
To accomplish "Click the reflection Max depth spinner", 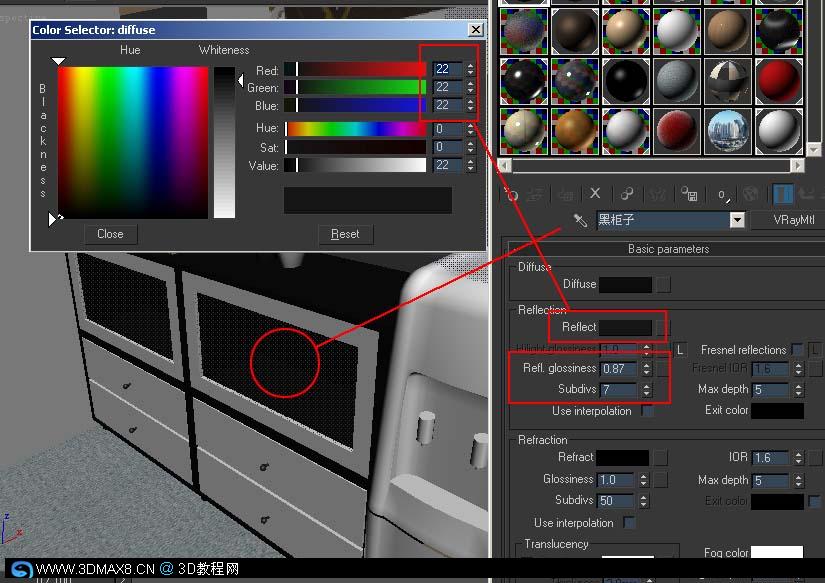I will (x=799, y=390).
